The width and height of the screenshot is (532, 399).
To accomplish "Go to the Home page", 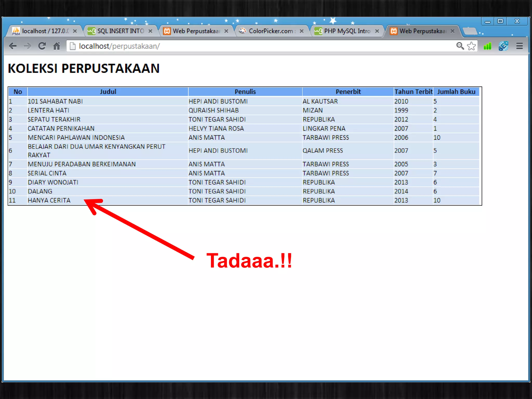I will coord(57,46).
